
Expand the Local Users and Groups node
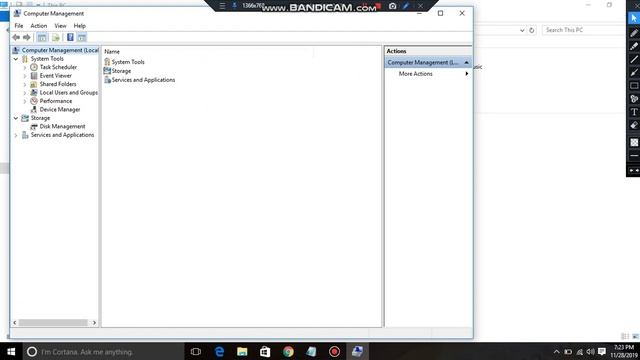pyautogui.click(x=24, y=93)
